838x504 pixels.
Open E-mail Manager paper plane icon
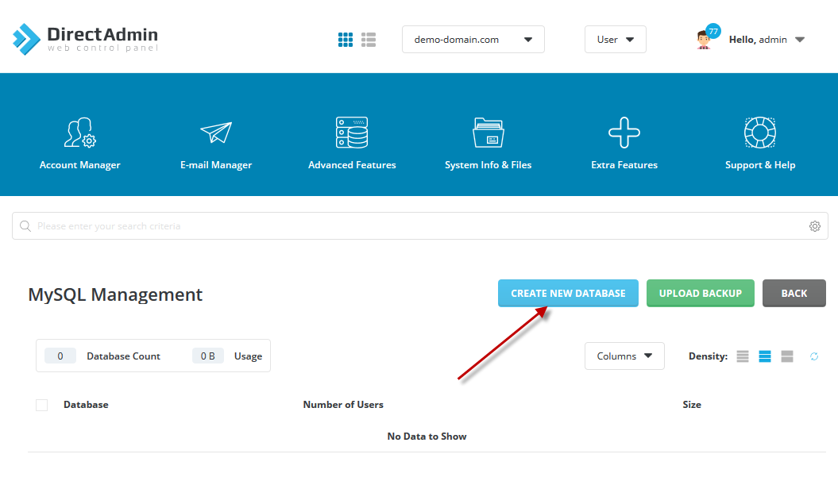click(216, 133)
